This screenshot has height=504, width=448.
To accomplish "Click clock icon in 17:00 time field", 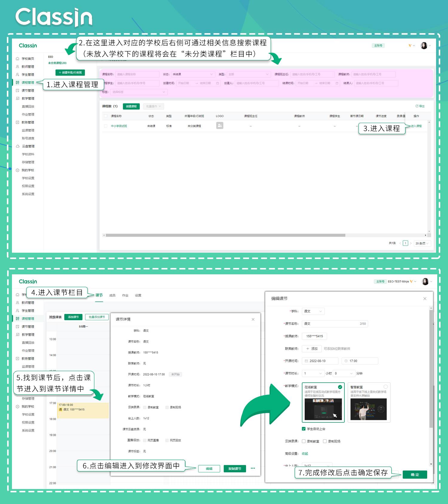I will coord(346,361).
